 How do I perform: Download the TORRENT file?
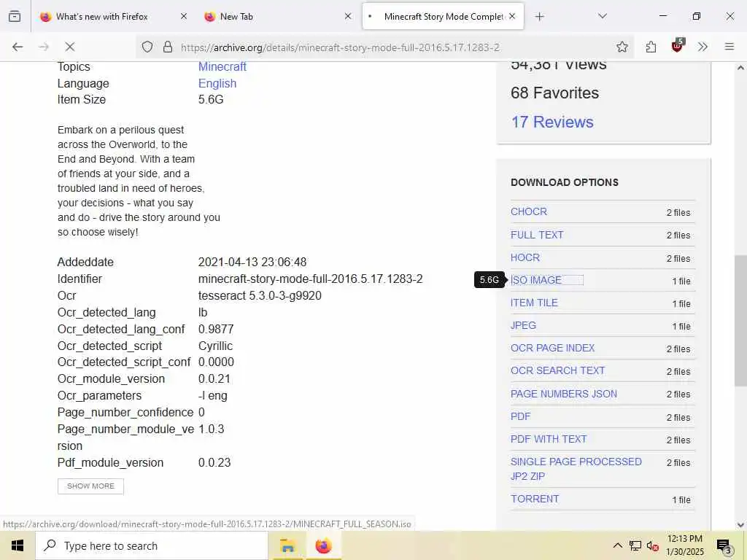535,499
